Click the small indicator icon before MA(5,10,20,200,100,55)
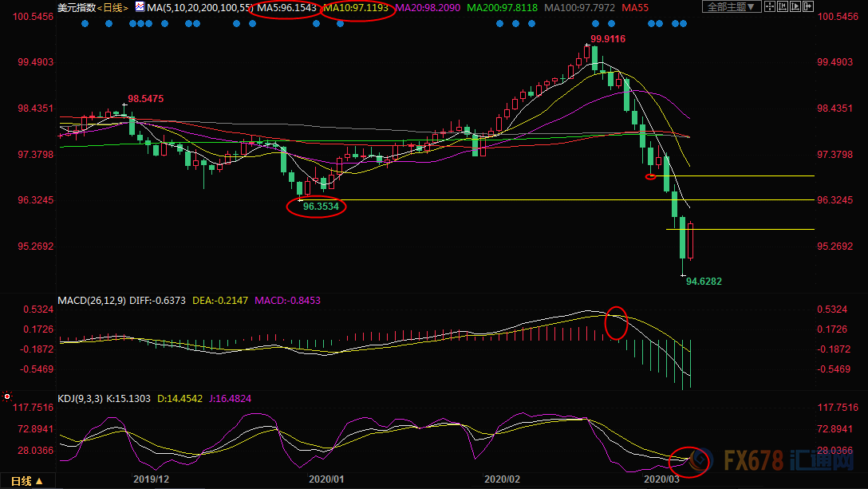The height and width of the screenshot is (489, 868). [x=139, y=7]
